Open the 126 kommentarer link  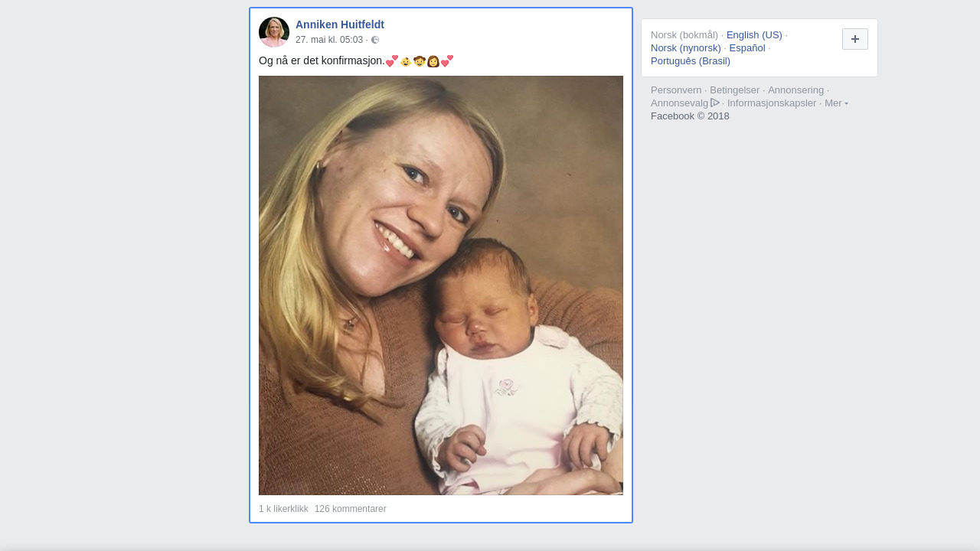point(351,509)
